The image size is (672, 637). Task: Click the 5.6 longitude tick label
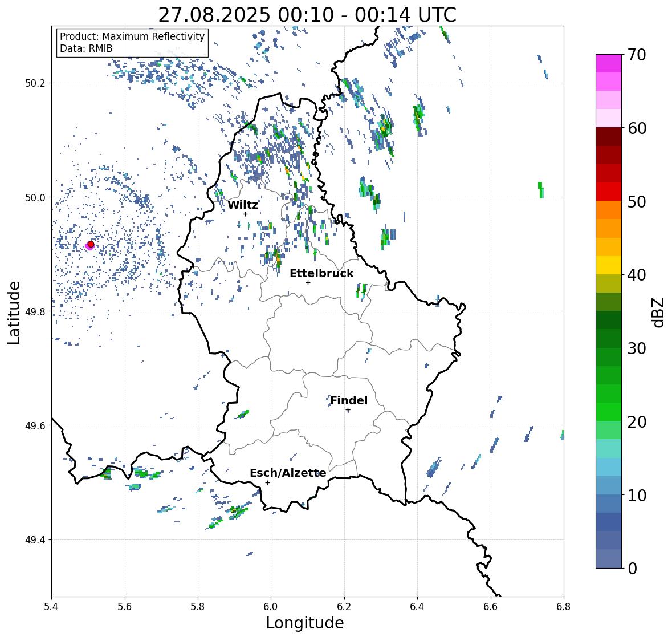point(125,606)
